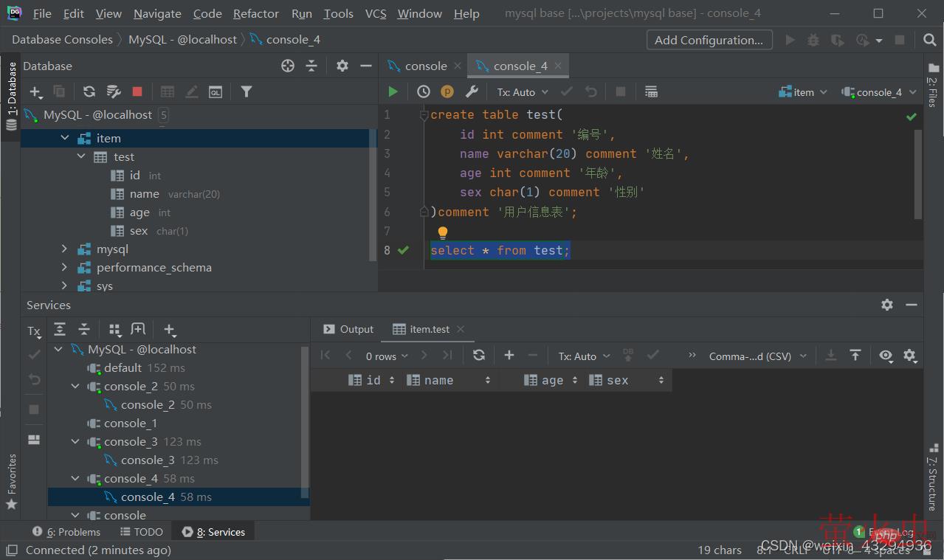Open the Filter icon in Database toolbar
Image resolution: width=944 pixels, height=560 pixels.
coord(247,91)
